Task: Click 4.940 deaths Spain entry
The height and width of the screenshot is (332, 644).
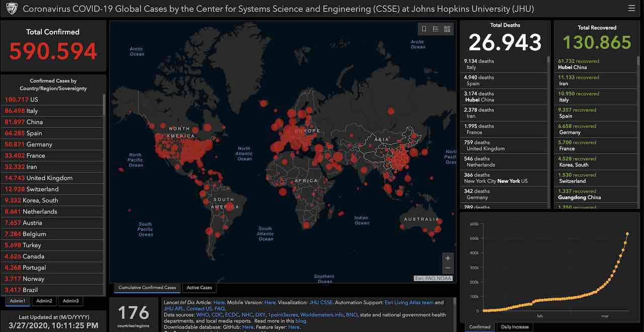Action: [504, 80]
